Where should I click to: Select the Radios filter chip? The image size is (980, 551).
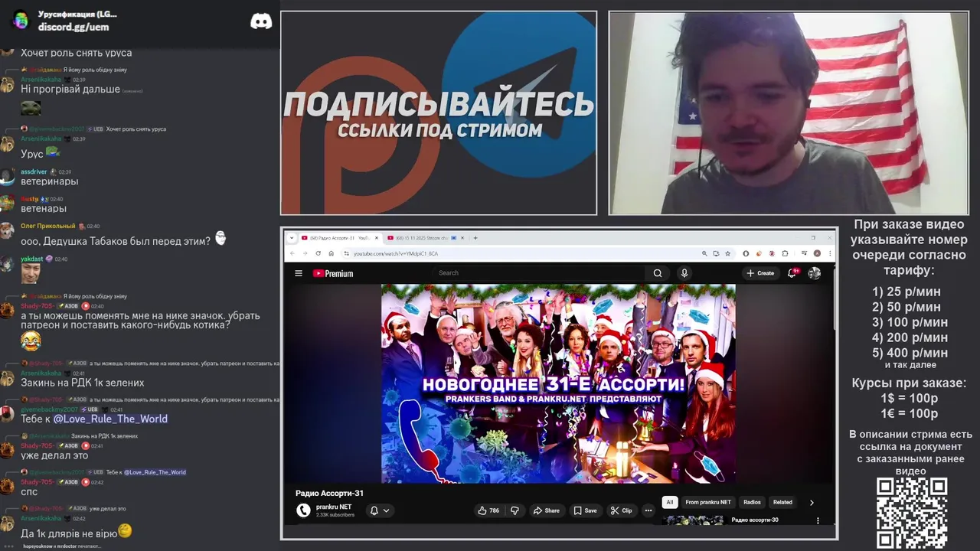tap(752, 502)
